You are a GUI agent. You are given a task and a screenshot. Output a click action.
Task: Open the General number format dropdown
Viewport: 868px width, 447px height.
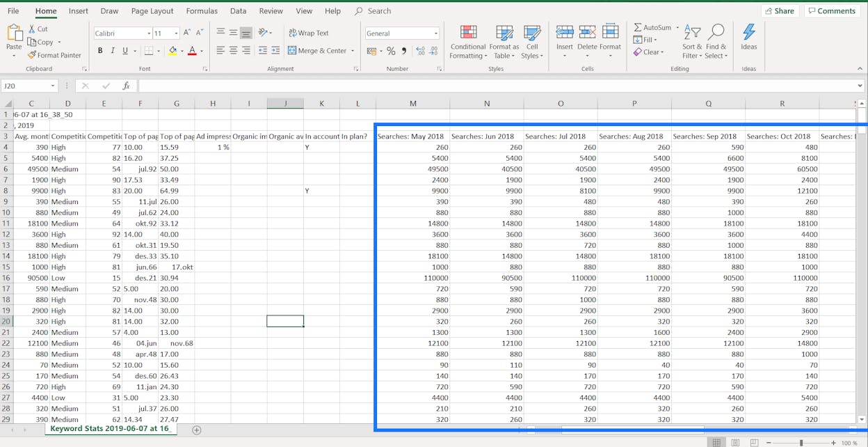tap(436, 33)
